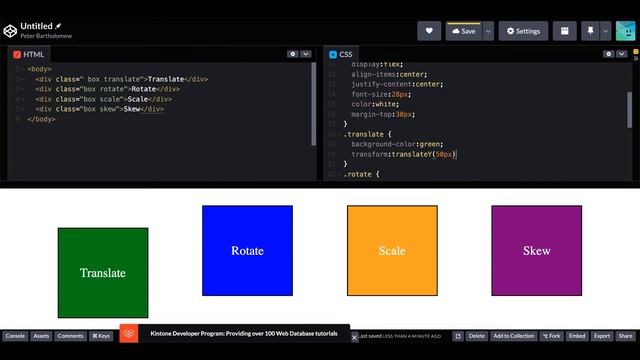640x360 pixels.
Task: Expand the pin options dropdown
Action: (606, 31)
